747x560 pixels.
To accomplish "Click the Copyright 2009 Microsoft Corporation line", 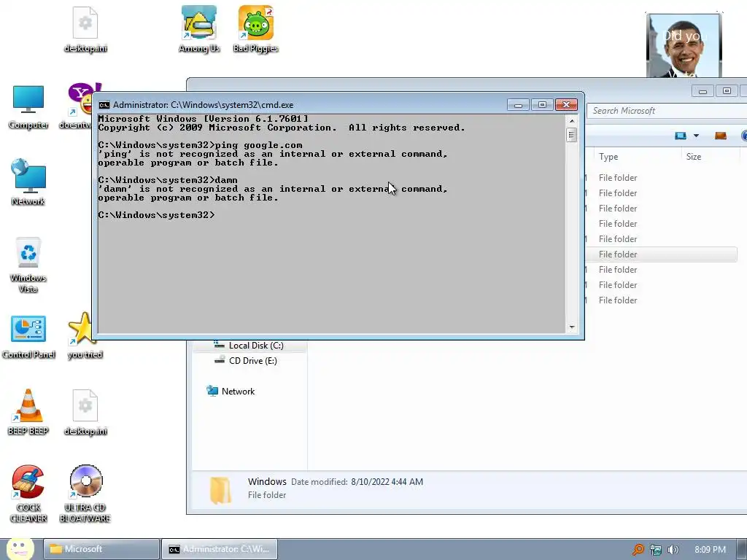I will pyautogui.click(x=282, y=128).
